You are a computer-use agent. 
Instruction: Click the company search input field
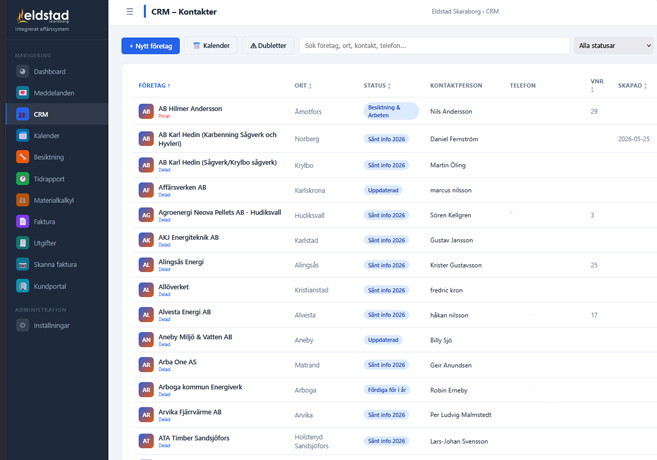click(434, 46)
